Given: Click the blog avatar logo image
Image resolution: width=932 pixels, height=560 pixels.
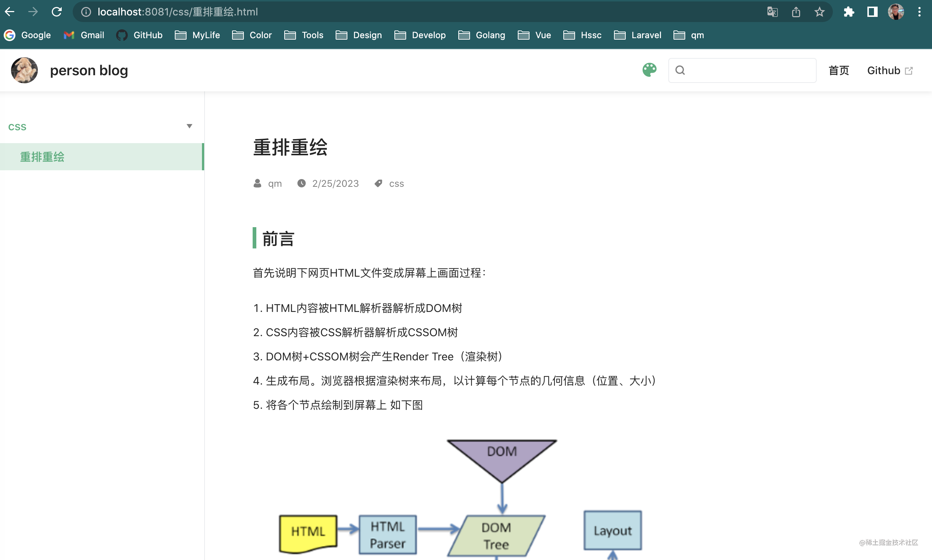Looking at the screenshot, I should (25, 70).
